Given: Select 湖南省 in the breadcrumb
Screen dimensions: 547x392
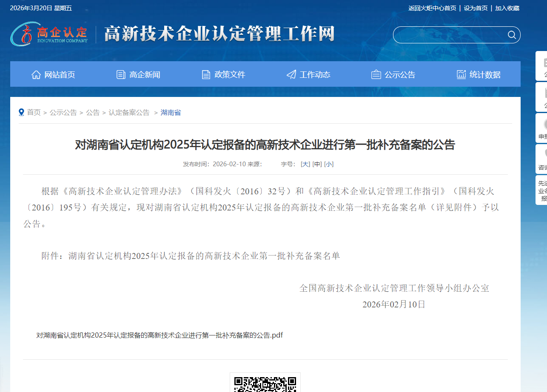Looking at the screenshot, I should pos(171,113).
